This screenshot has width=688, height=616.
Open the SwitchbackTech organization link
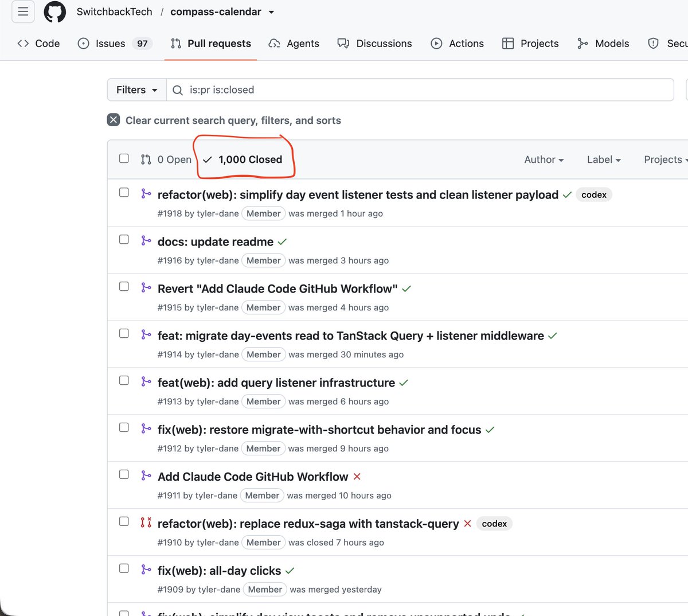tap(115, 11)
